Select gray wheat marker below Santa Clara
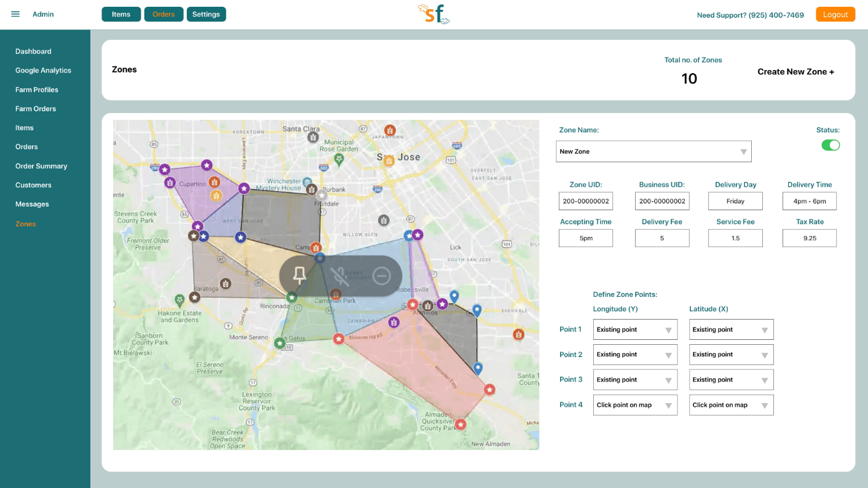 [x=313, y=137]
